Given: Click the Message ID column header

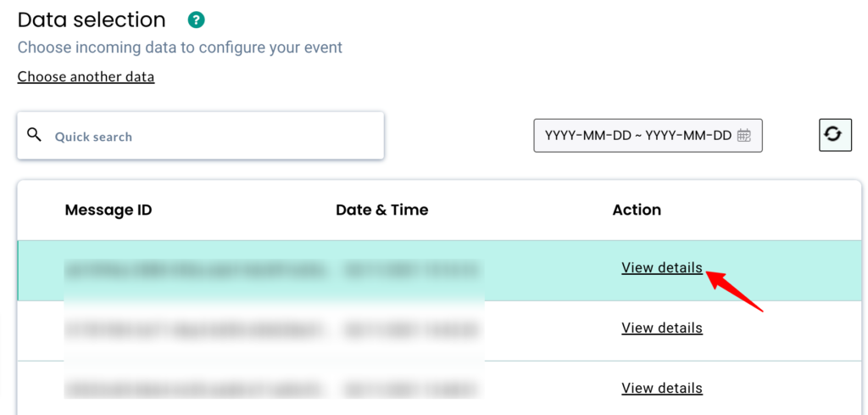Looking at the screenshot, I should click(x=108, y=210).
